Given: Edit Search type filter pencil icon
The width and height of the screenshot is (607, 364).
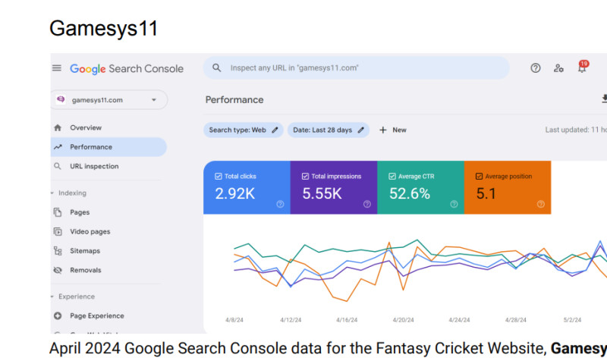Looking at the screenshot, I should [x=275, y=130].
